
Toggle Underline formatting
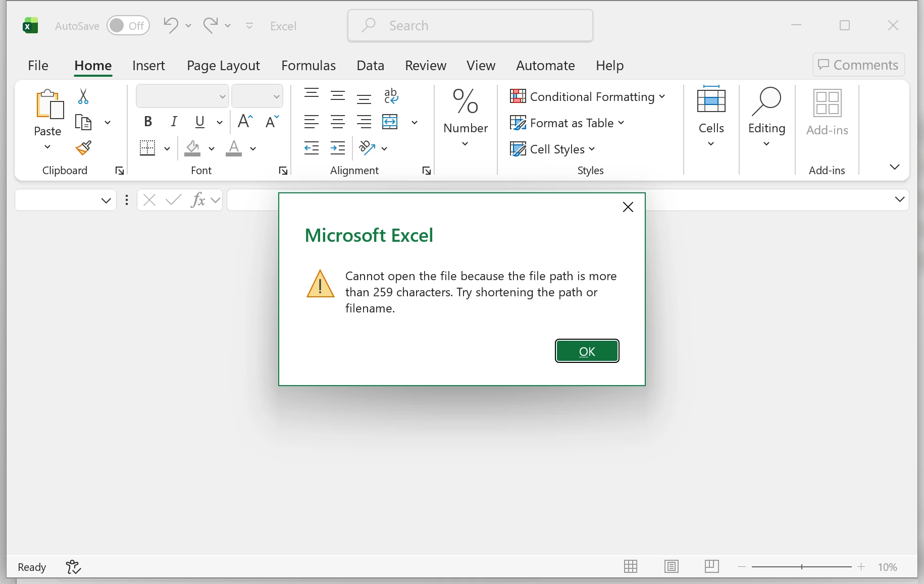(x=200, y=122)
